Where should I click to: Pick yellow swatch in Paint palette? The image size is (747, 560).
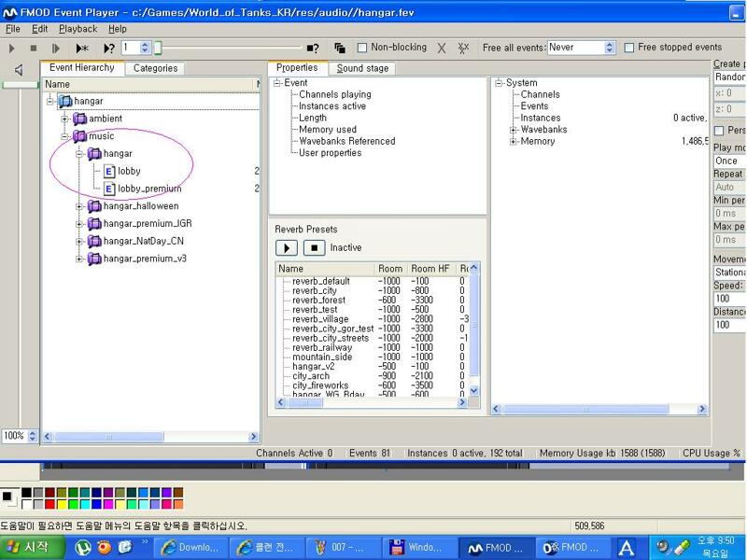pyautogui.click(x=62, y=504)
